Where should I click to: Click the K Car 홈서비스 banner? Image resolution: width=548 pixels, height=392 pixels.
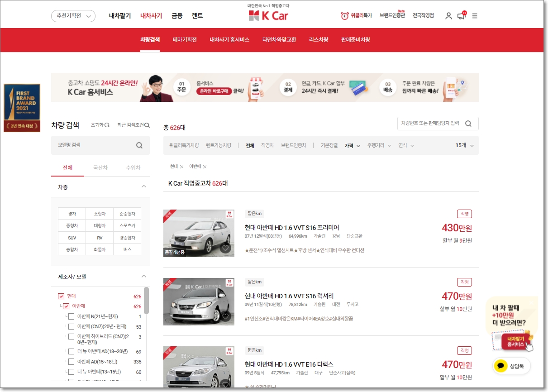pos(265,87)
